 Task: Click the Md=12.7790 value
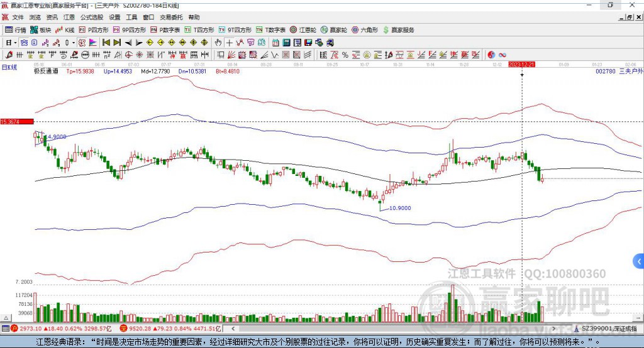pyautogui.click(x=155, y=72)
